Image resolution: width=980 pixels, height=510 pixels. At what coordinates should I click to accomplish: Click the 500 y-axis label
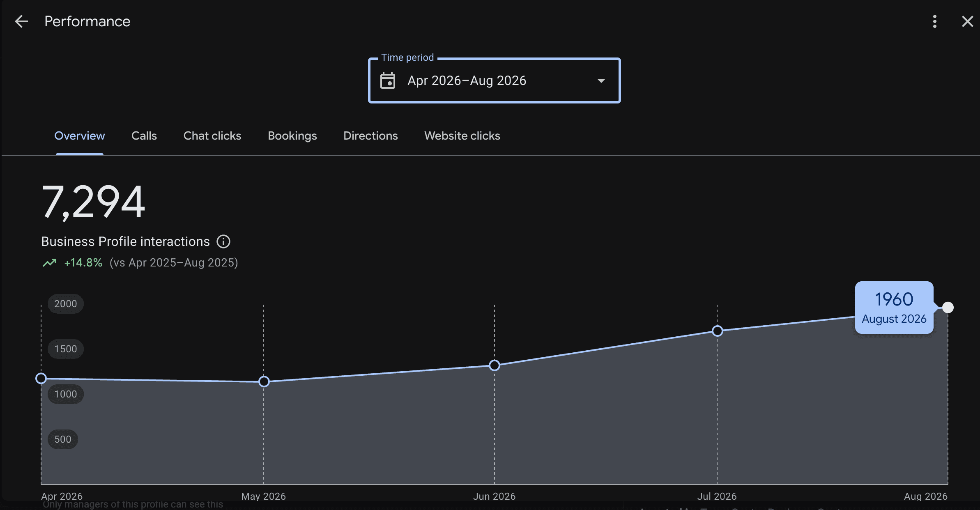[63, 439]
